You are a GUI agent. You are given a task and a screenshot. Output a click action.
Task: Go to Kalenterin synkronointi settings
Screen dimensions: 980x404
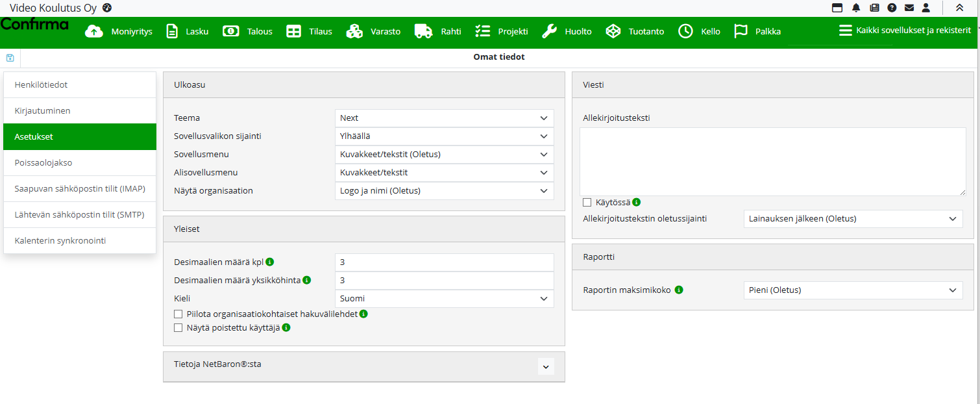(79, 241)
